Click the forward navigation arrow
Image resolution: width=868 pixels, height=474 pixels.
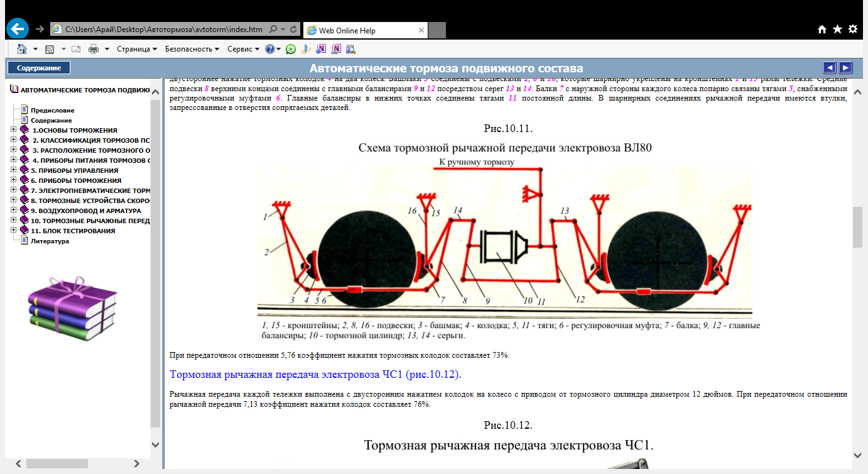(x=40, y=30)
